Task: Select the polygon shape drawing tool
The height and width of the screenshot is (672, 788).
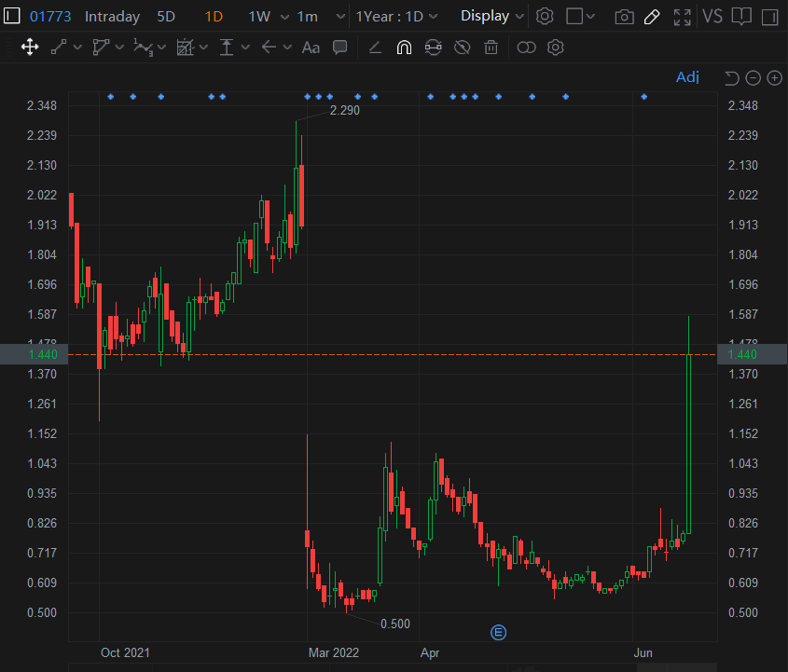Action: (101, 48)
